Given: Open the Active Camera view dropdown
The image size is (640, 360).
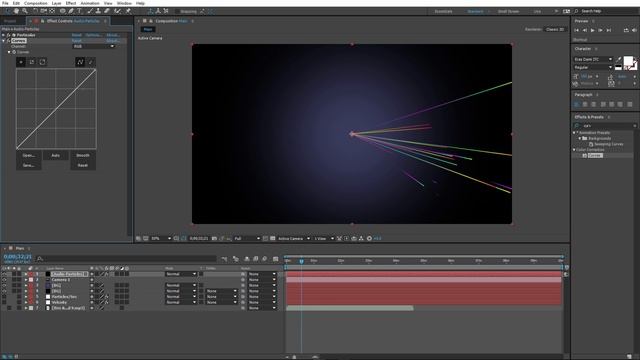Looking at the screenshot, I should pyautogui.click(x=293, y=238).
